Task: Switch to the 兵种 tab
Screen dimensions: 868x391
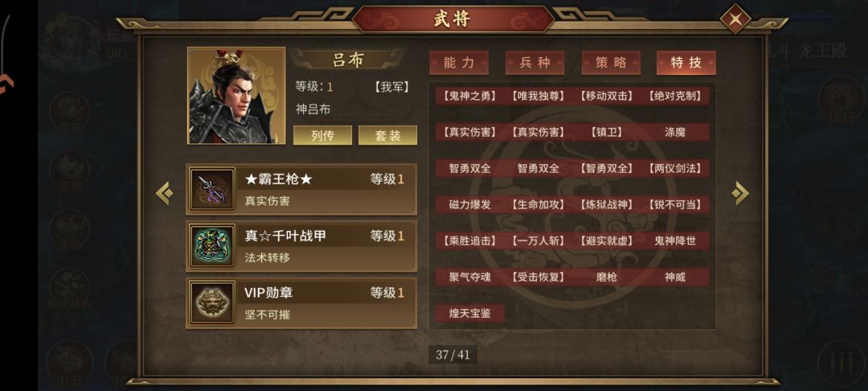Action: [534, 63]
